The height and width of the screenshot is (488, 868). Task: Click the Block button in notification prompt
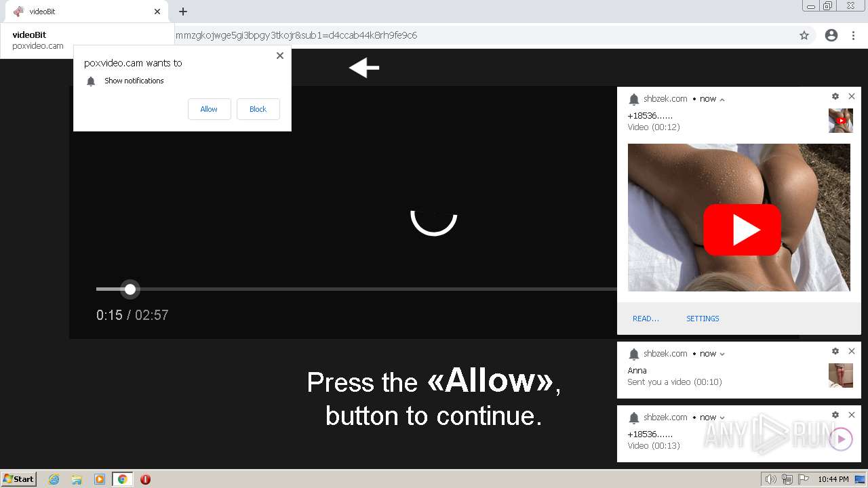[258, 109]
